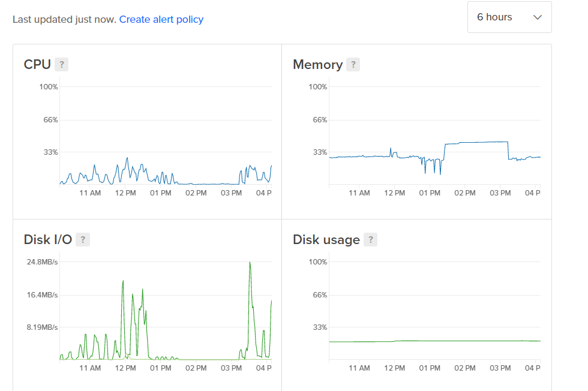This screenshot has width=588, height=391.
Task: Click the CPU heading title
Action: pos(37,65)
